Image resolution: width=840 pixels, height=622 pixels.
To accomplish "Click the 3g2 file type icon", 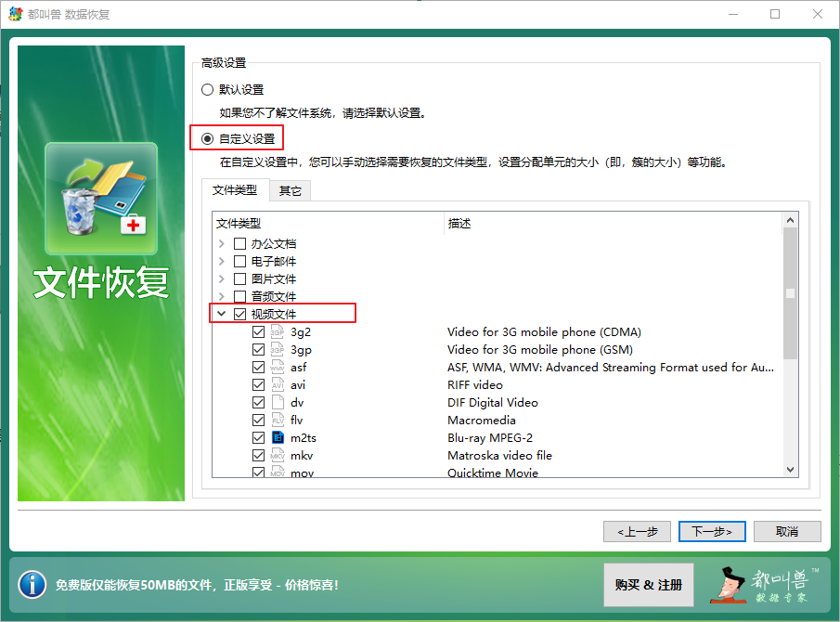I will pyautogui.click(x=277, y=331).
